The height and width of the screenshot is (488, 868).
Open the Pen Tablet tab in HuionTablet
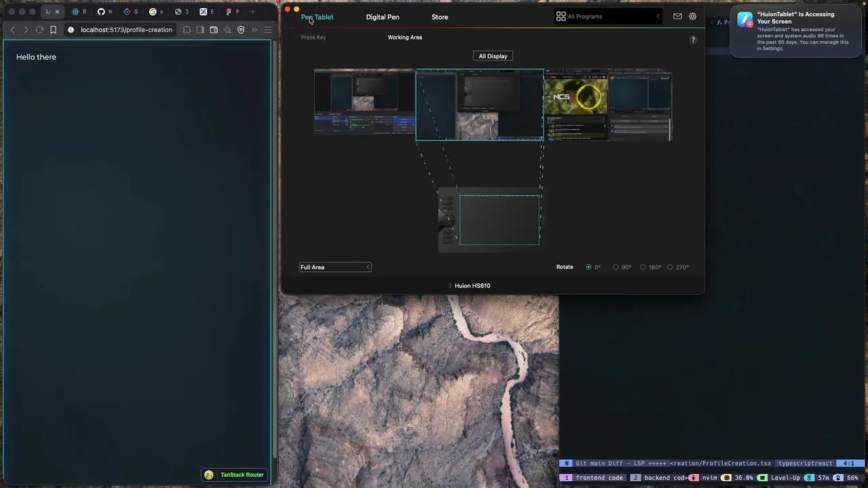tap(317, 17)
